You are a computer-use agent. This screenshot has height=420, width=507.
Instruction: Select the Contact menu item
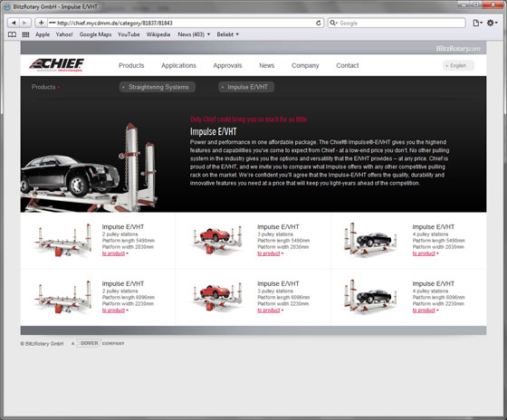[x=348, y=66]
